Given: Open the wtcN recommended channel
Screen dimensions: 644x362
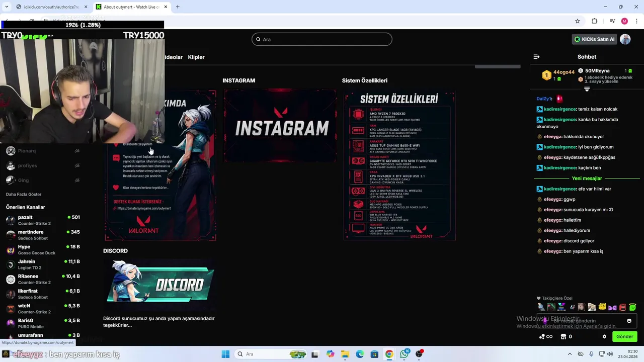Looking at the screenshot, I should click(43, 309).
